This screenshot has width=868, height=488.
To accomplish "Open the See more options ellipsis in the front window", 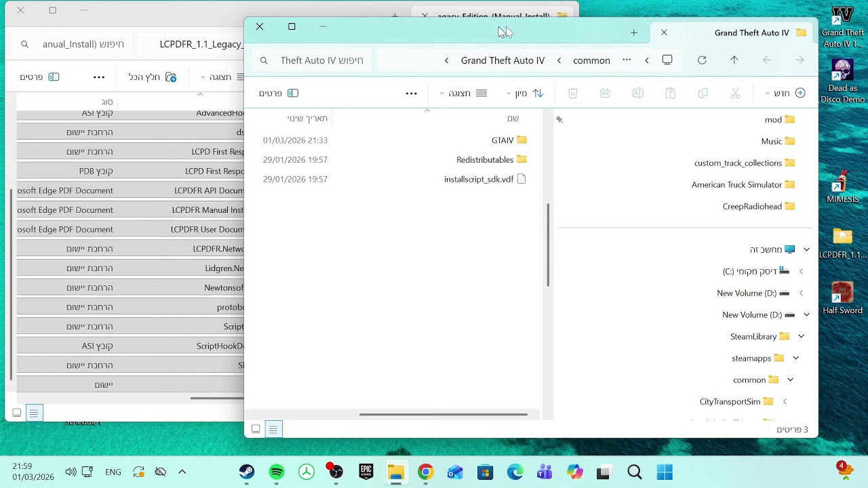I will point(411,94).
